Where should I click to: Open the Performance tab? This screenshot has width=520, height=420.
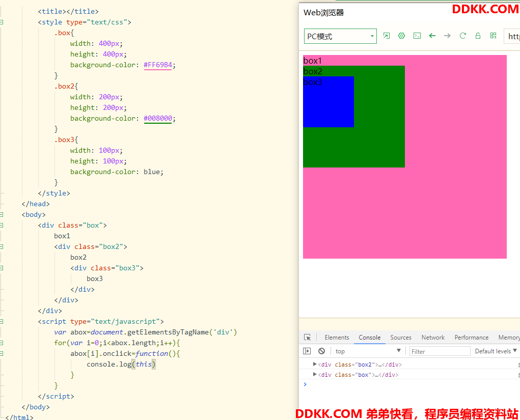[471, 338]
